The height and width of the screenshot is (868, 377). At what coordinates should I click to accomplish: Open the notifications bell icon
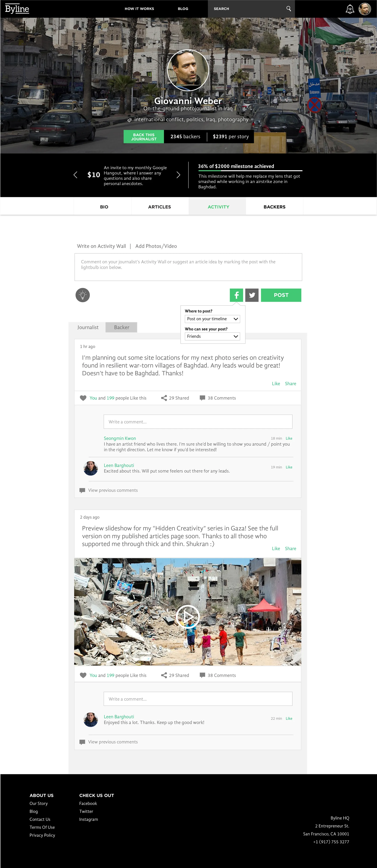point(350,9)
